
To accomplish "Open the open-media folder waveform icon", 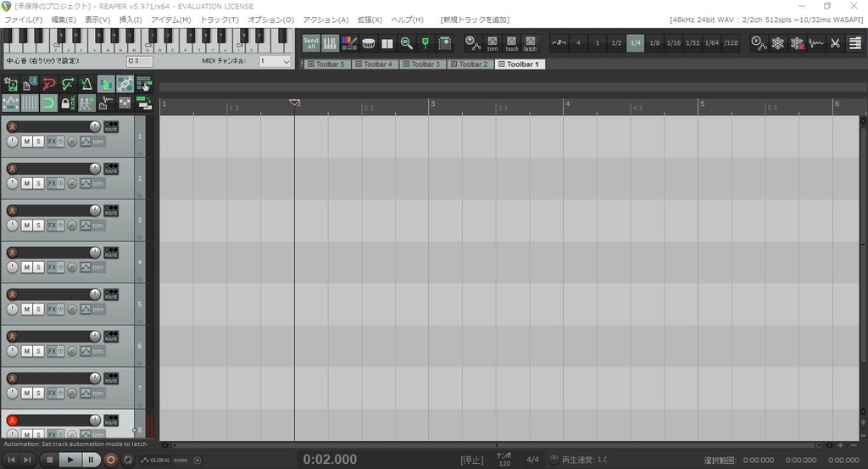I will (x=106, y=103).
